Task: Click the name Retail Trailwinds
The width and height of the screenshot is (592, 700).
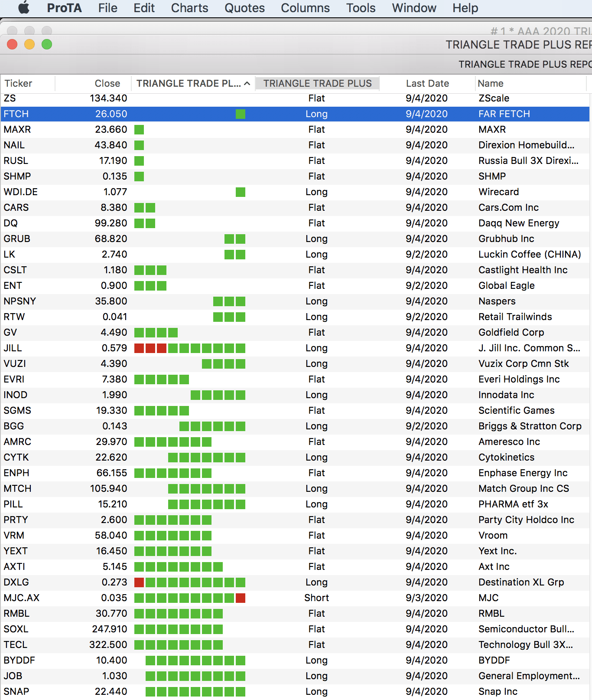Action: [515, 317]
